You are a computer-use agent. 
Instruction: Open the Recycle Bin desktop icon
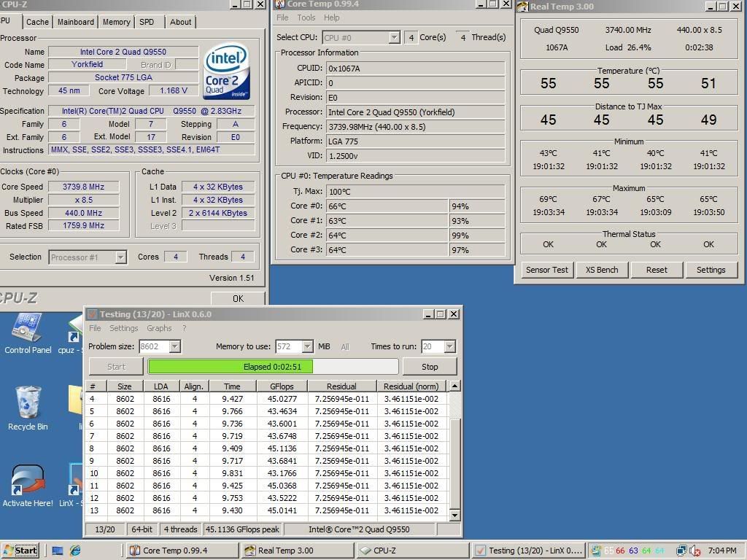(28, 408)
